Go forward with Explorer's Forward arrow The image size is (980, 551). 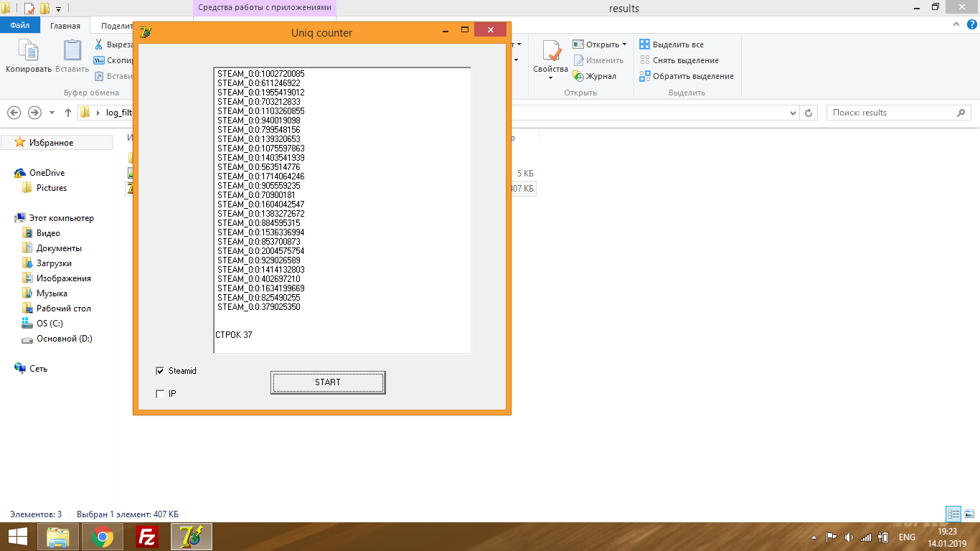34,113
